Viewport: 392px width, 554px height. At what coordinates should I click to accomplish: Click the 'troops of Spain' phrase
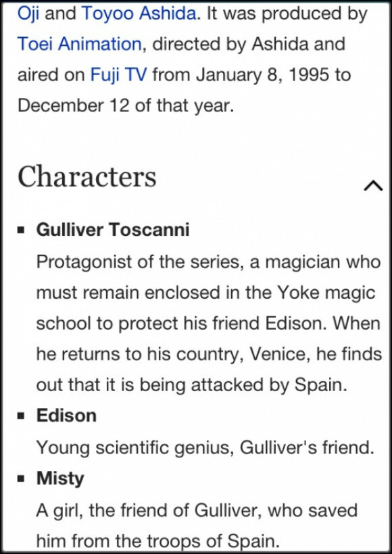coord(215,542)
